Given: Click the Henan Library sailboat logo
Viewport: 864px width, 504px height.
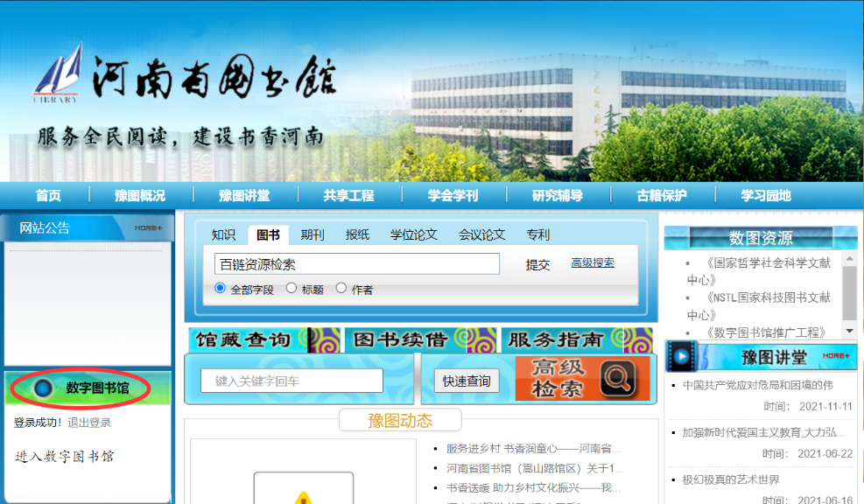Looking at the screenshot, I should tap(58, 73).
